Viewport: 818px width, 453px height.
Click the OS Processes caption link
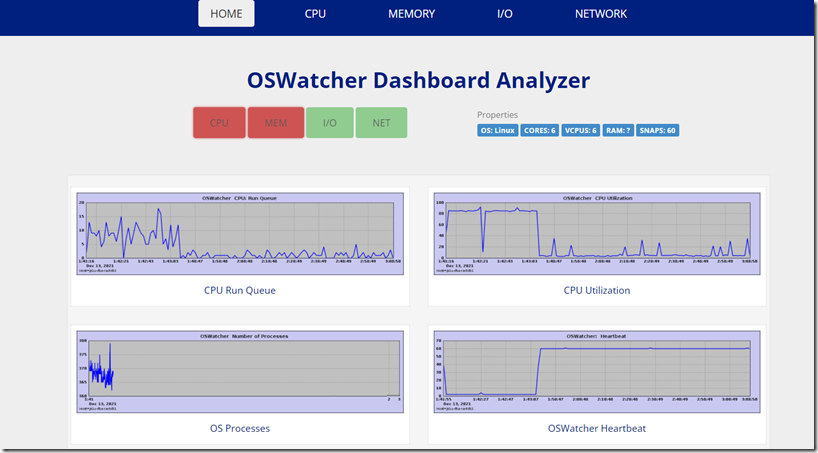(240, 428)
